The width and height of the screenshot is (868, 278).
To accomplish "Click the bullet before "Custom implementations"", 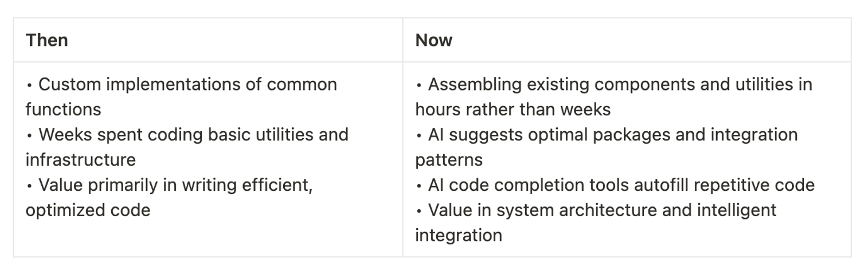I will (x=29, y=85).
